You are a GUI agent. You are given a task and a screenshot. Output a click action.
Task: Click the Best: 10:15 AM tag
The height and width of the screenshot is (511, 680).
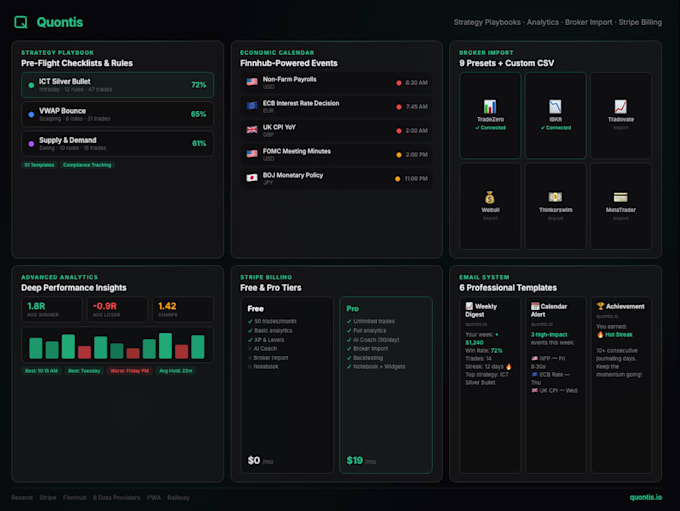pyautogui.click(x=41, y=371)
